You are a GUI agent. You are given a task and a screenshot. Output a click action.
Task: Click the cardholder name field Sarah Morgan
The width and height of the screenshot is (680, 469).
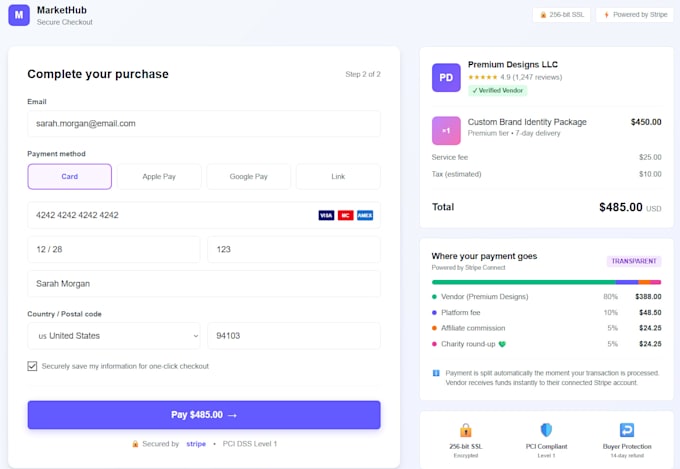tap(204, 284)
